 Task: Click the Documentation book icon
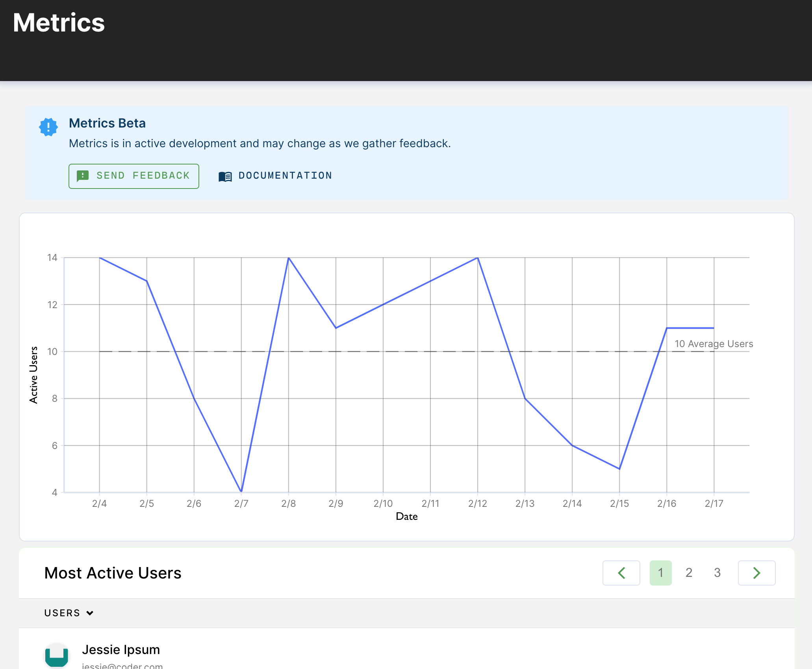coord(225,176)
